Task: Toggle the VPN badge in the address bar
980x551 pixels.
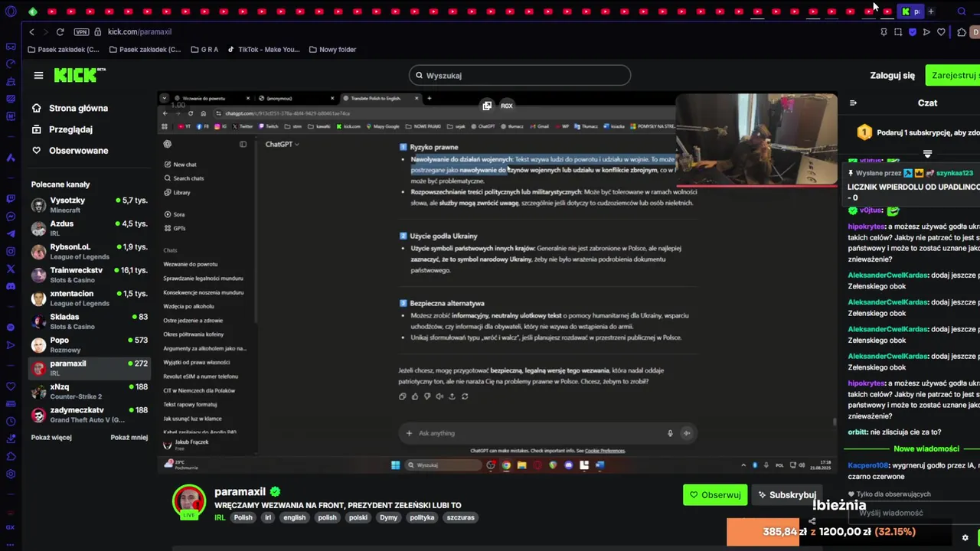Action: coord(81,32)
